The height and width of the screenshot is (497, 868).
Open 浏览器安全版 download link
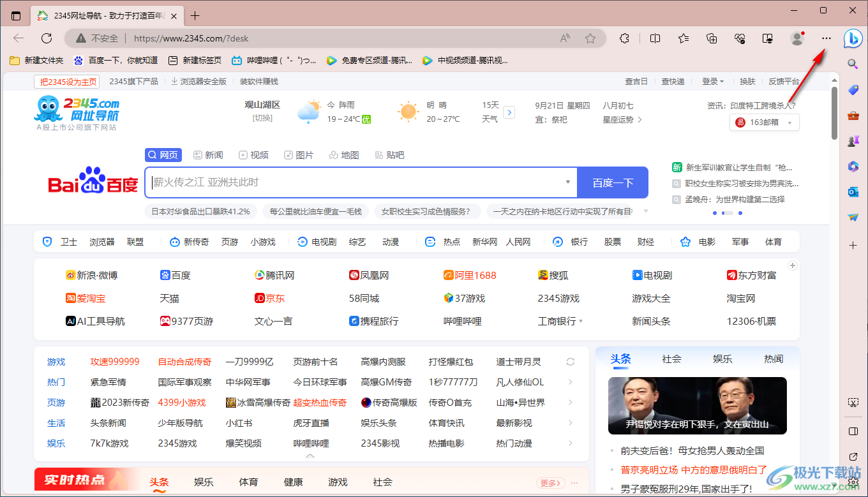pyautogui.click(x=198, y=82)
